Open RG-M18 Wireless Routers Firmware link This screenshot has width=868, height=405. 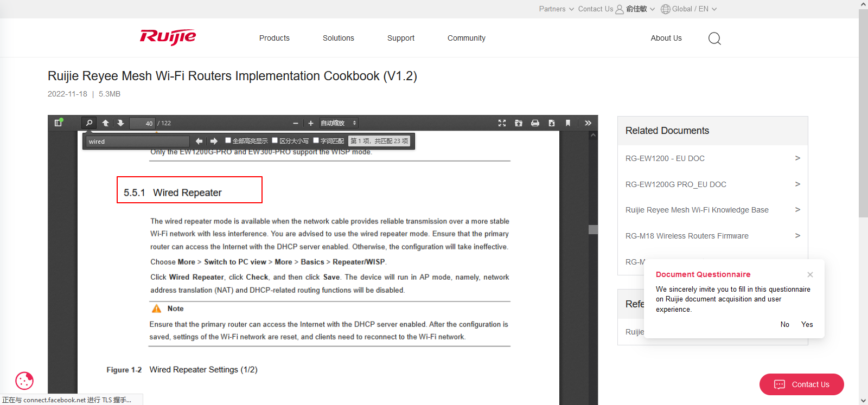click(687, 236)
